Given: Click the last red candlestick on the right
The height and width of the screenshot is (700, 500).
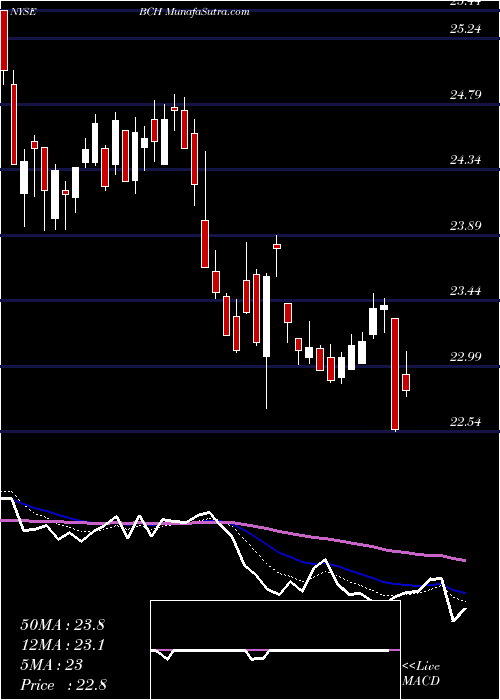Looking at the screenshot, I should [406, 383].
